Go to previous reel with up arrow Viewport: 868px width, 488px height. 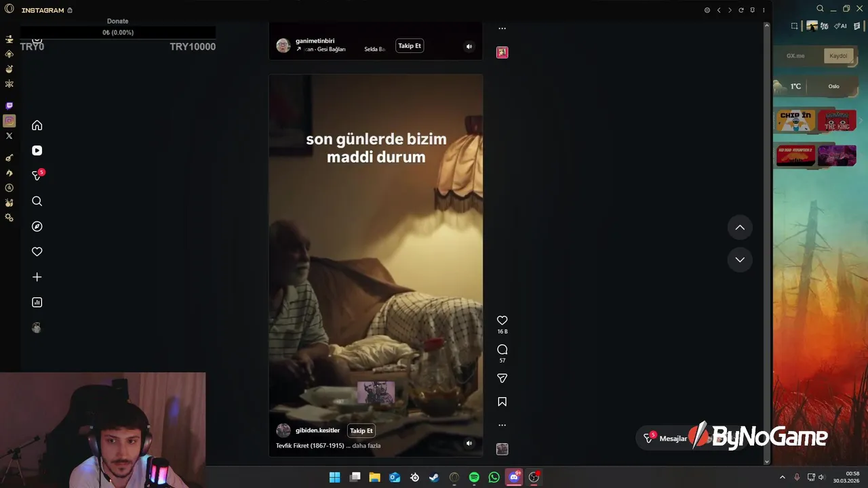click(x=740, y=228)
